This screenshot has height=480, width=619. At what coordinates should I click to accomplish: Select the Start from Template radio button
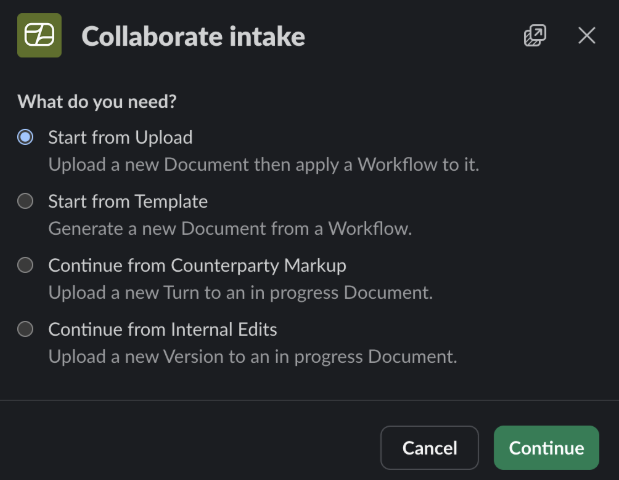click(x=25, y=201)
